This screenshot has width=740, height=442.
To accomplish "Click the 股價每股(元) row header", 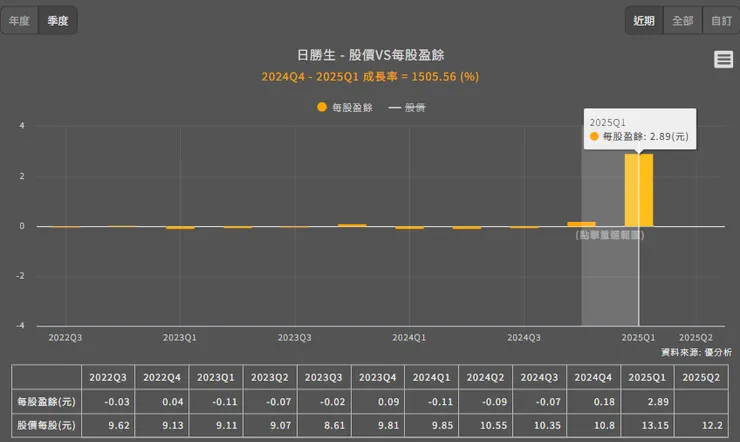I will click(46, 425).
